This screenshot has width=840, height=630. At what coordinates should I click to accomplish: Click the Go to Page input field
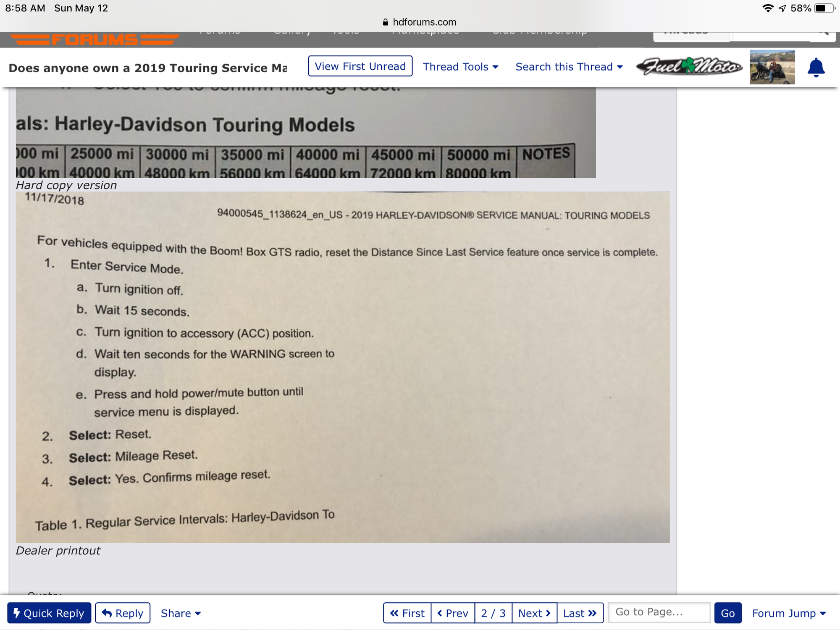tap(658, 612)
